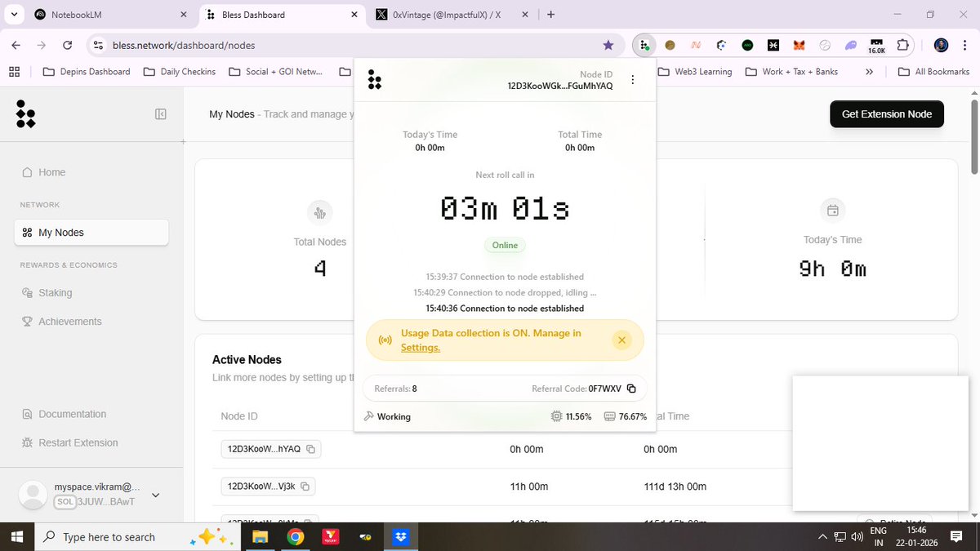
Task: Open the Windows Start menu
Action: click(17, 537)
